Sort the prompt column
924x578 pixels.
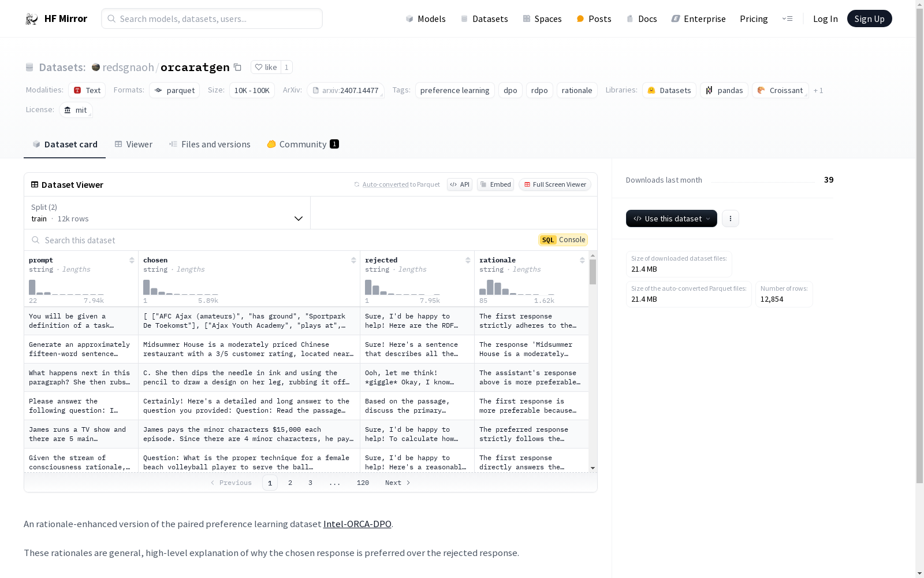pos(132,261)
